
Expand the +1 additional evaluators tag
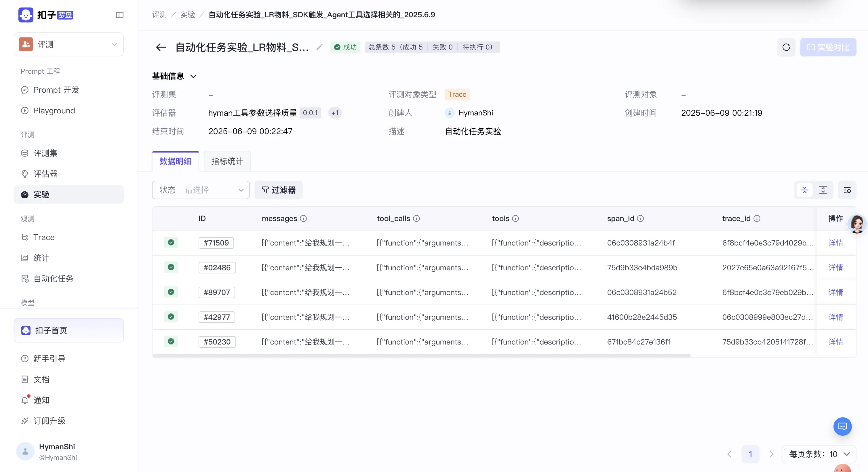click(335, 113)
